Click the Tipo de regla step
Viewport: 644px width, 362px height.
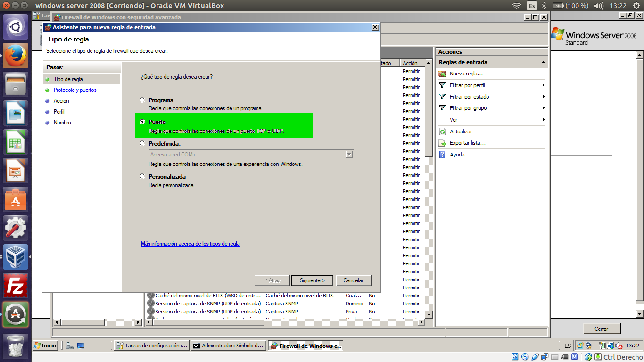pyautogui.click(x=68, y=79)
